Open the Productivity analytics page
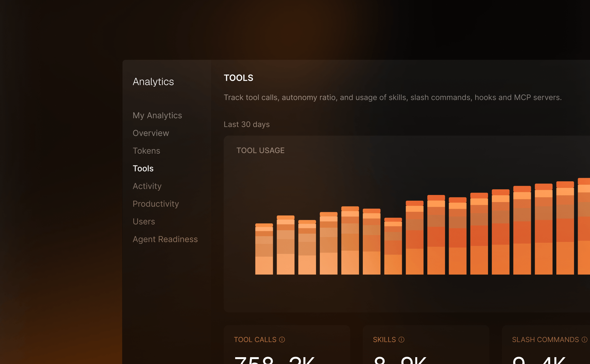 (156, 204)
